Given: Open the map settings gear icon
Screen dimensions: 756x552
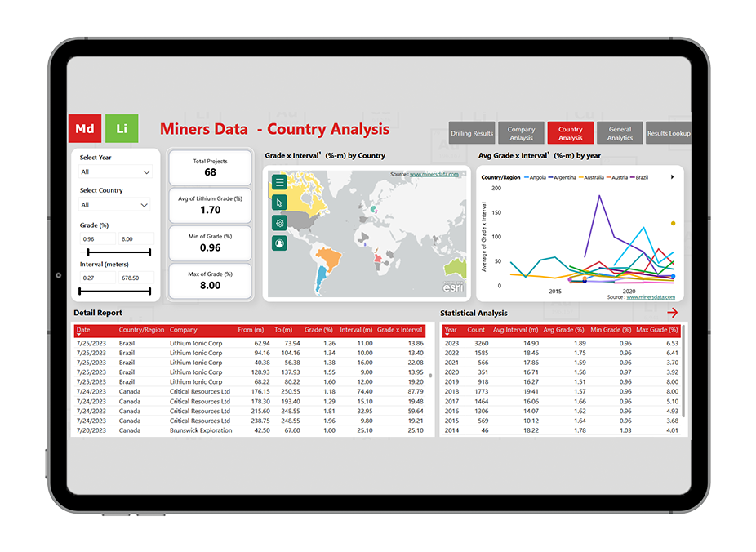Looking at the screenshot, I should [x=280, y=223].
